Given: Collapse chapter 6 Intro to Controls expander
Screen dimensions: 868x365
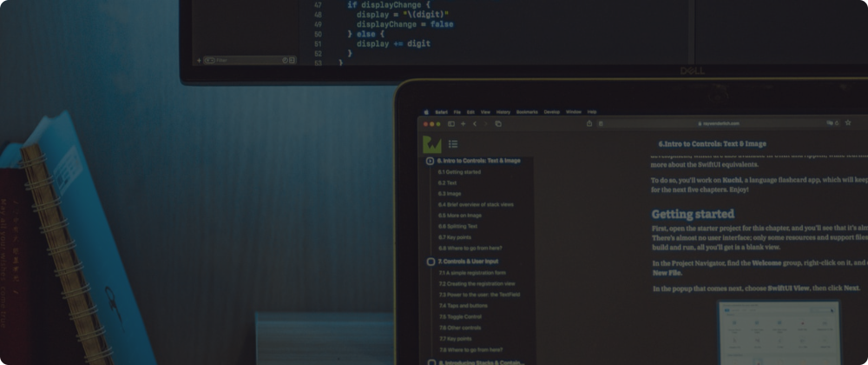Looking at the screenshot, I should (431, 161).
